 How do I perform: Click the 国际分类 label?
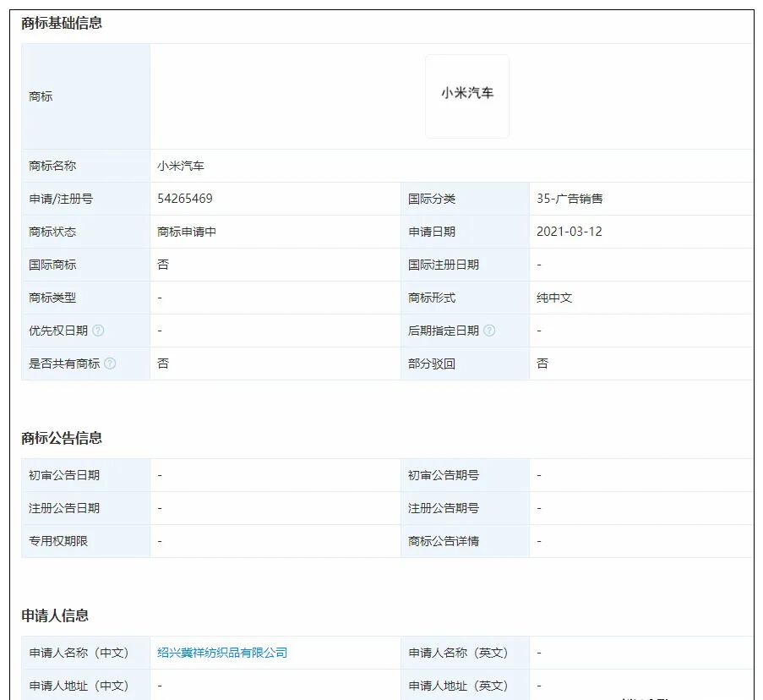(x=432, y=199)
